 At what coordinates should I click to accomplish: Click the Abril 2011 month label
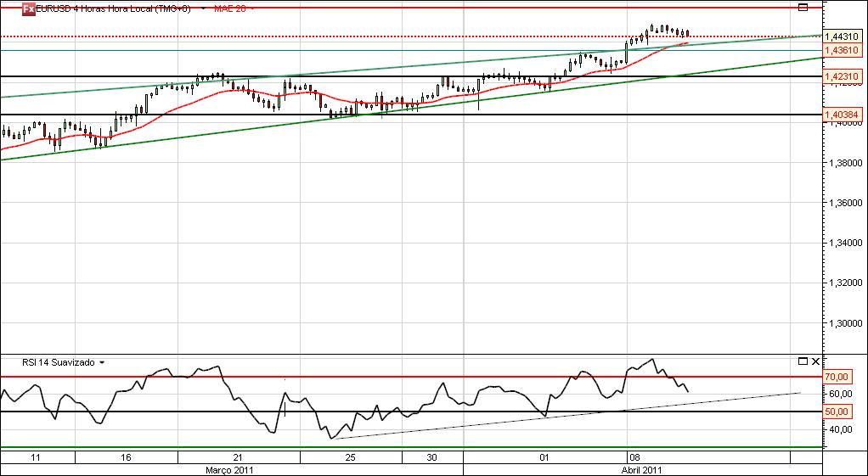click(x=641, y=470)
